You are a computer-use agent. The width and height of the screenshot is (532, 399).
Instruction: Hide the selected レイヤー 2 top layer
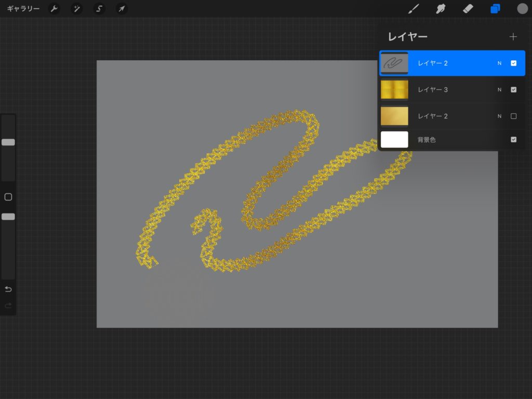click(513, 63)
